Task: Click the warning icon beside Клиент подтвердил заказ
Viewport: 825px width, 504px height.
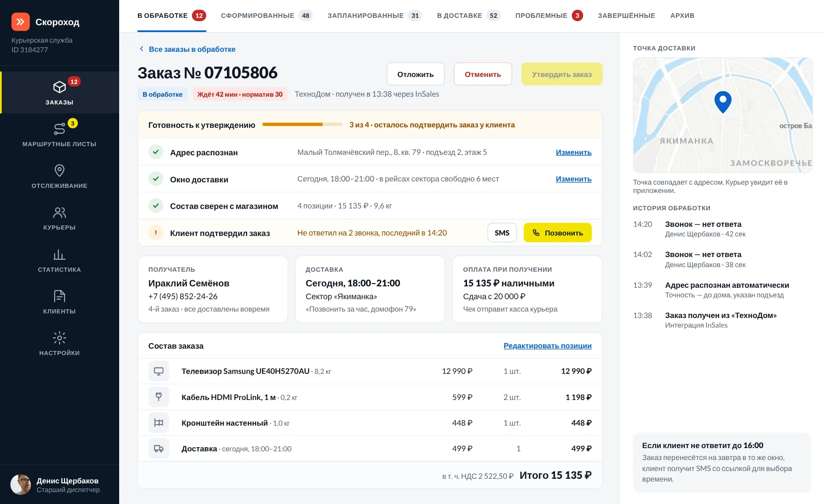Action: pos(156,233)
